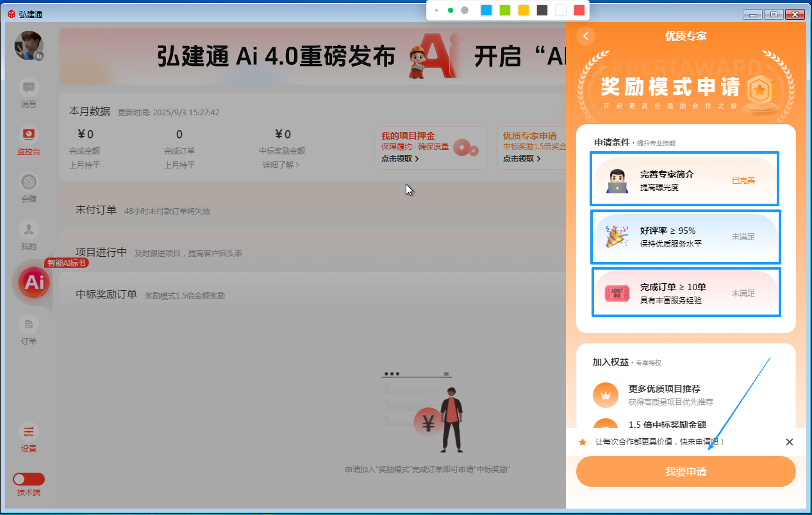Open the 我的 profile section

pyautogui.click(x=28, y=234)
